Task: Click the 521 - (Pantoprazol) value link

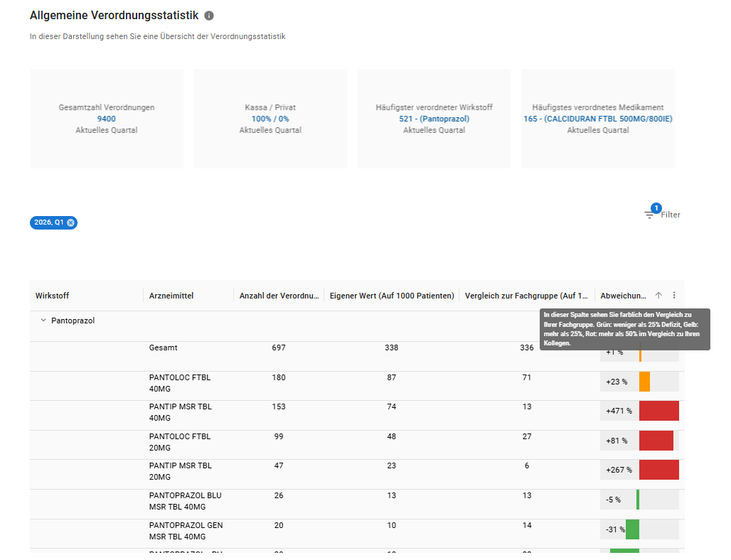Action: click(x=434, y=119)
